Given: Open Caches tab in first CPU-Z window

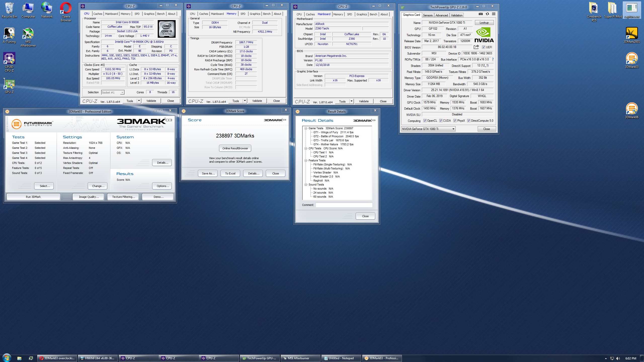Looking at the screenshot, I should (x=98, y=14).
